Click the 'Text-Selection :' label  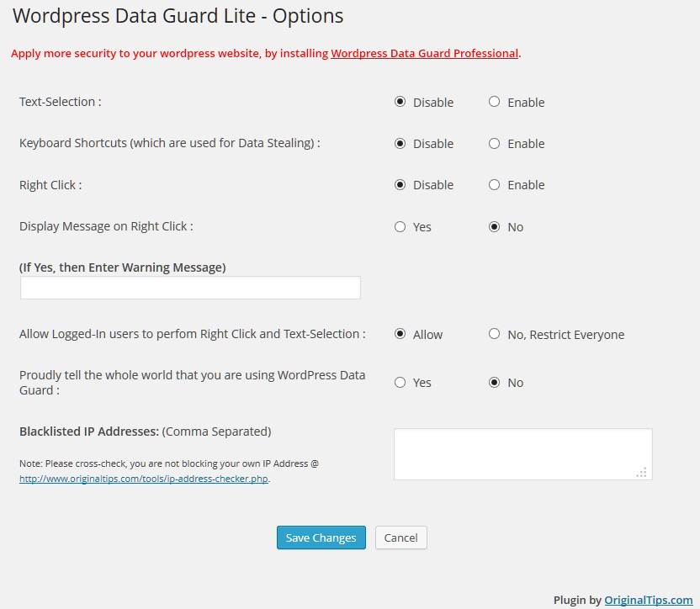[61, 102]
